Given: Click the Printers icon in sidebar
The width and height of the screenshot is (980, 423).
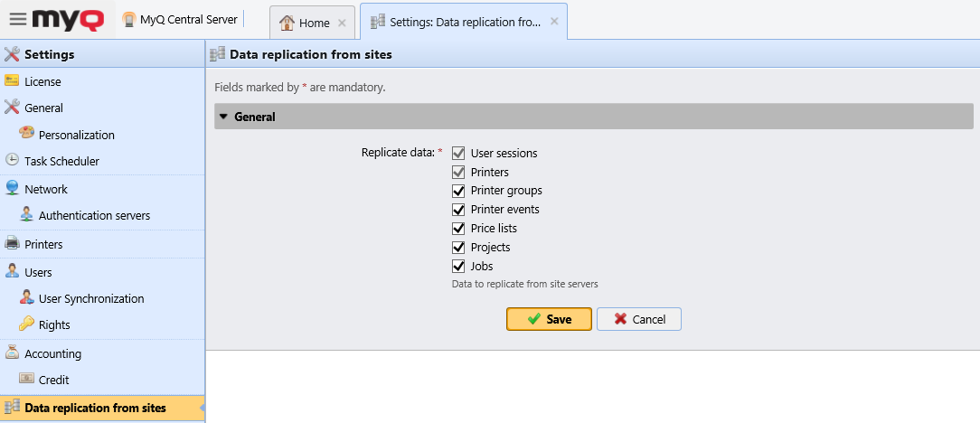Looking at the screenshot, I should (x=12, y=244).
